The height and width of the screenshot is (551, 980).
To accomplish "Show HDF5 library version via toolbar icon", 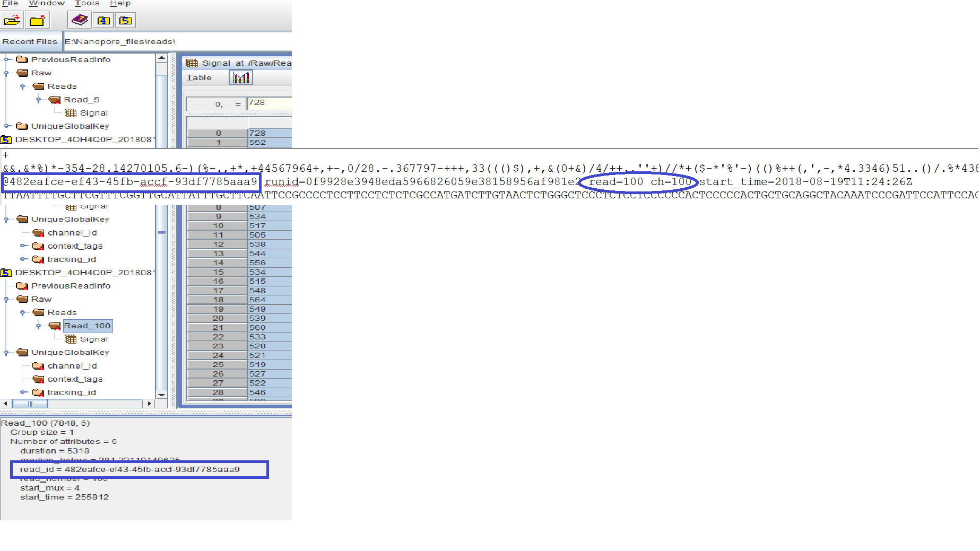I will click(125, 20).
